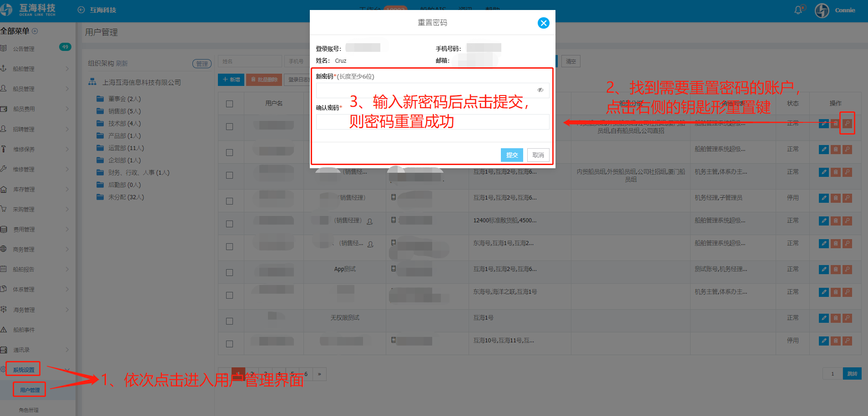Click the 刷新 link beside 组织架构
The width and height of the screenshot is (868, 416).
(122, 63)
